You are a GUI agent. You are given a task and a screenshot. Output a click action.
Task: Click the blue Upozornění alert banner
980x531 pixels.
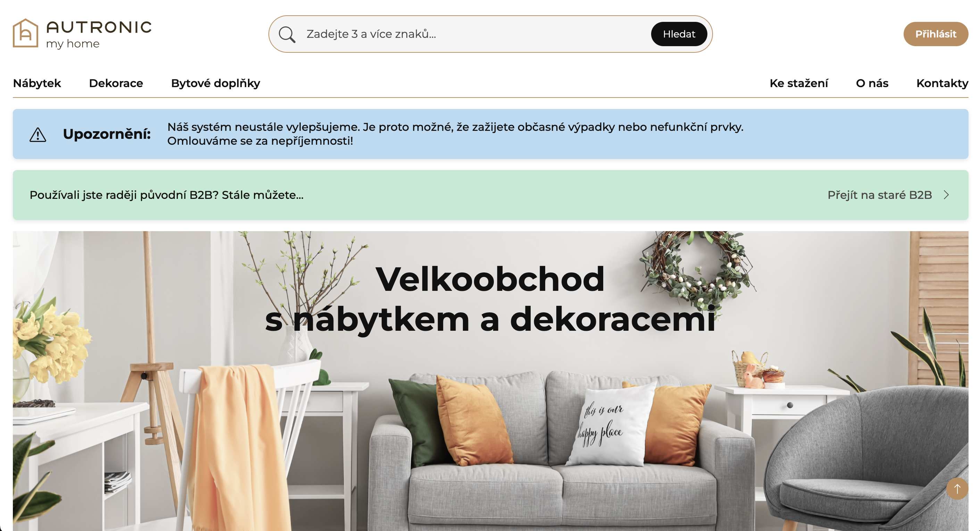click(x=490, y=134)
